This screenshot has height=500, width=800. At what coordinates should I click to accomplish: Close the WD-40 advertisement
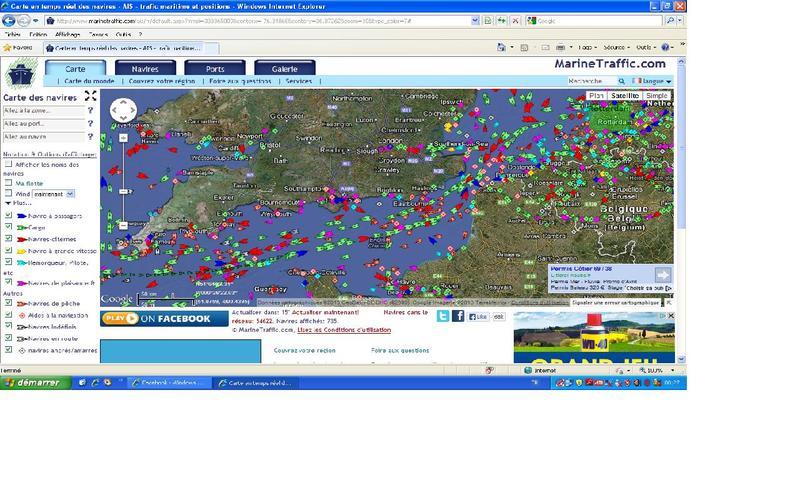click(x=671, y=316)
